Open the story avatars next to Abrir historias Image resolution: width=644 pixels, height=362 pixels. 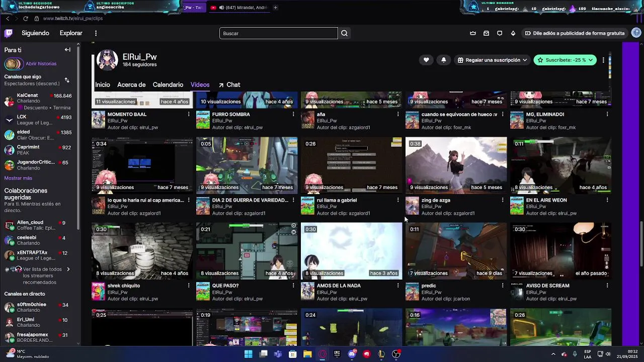[14, 64]
